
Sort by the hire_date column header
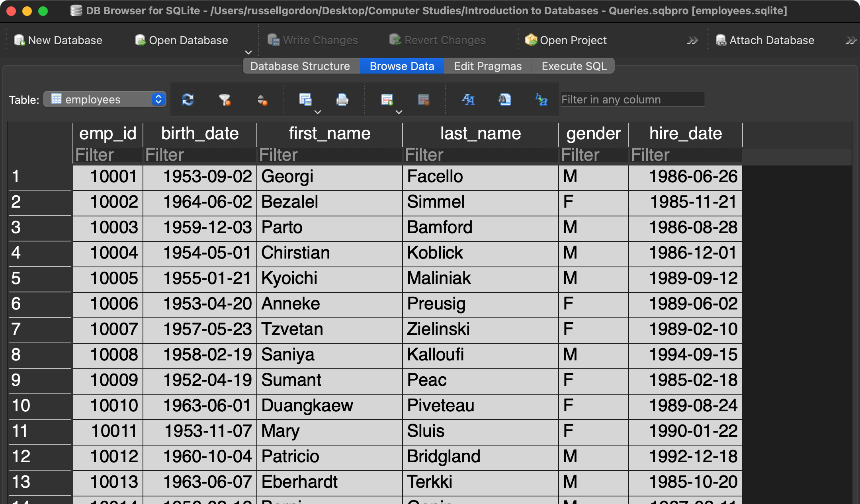pyautogui.click(x=685, y=134)
